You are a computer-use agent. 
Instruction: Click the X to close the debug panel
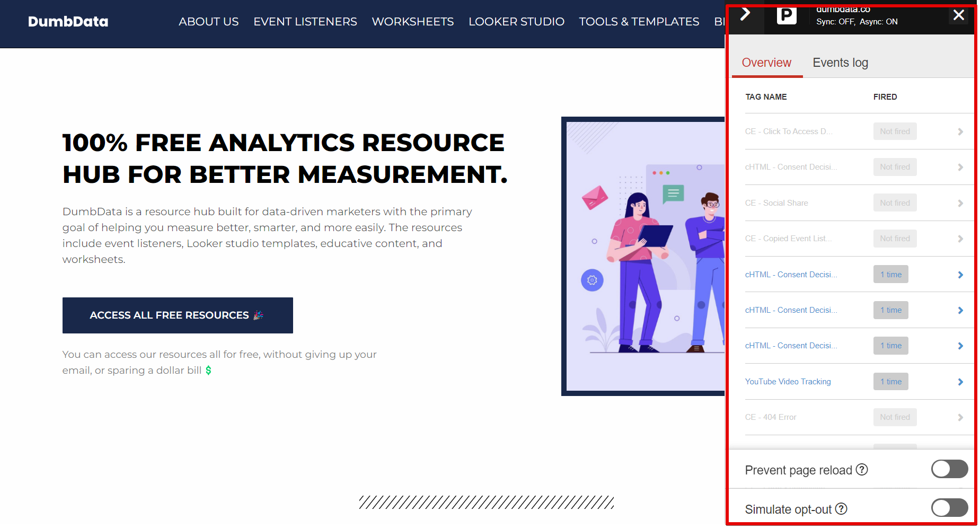[958, 15]
